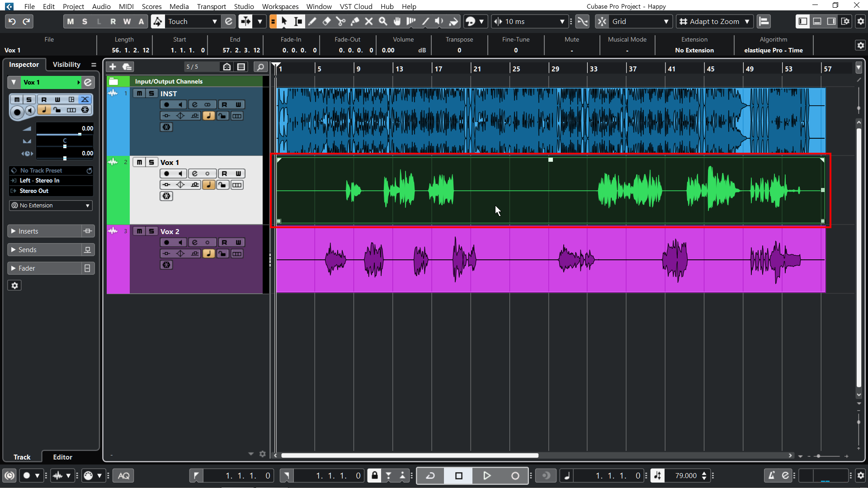The height and width of the screenshot is (488, 868).
Task: Select the Zoom magnifier tool
Action: click(x=383, y=22)
